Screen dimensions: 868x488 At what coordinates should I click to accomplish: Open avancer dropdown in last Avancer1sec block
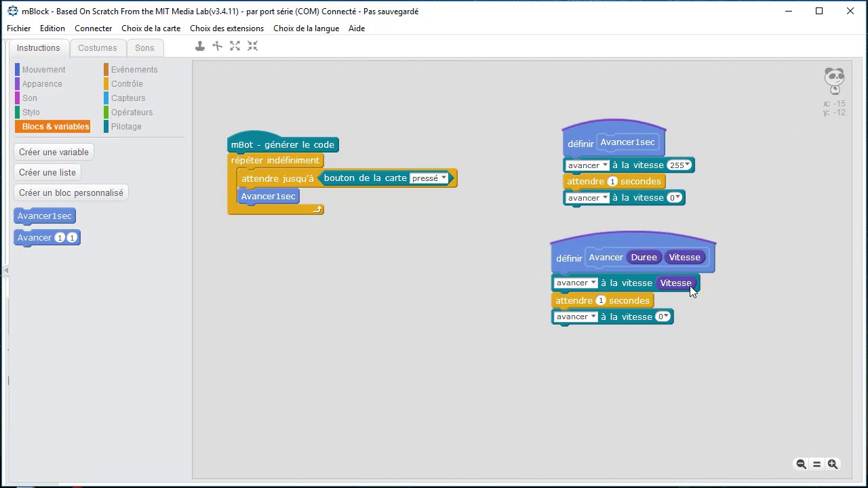point(587,198)
